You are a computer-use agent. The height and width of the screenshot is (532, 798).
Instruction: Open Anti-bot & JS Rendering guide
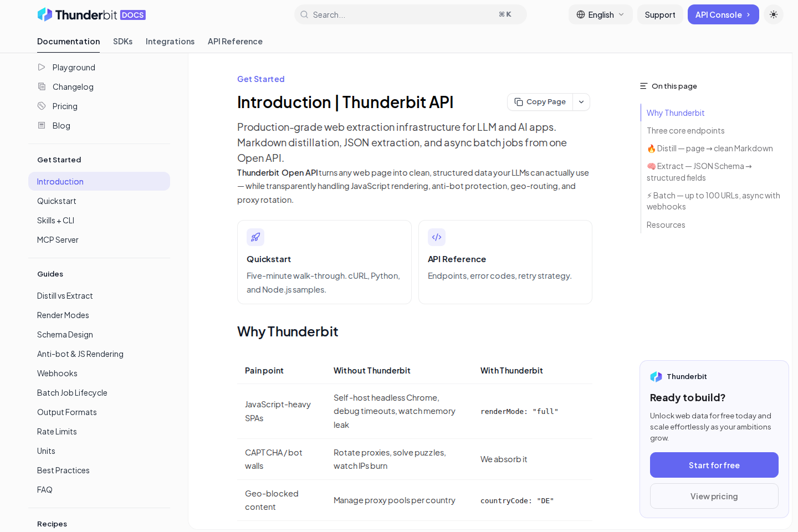(99, 354)
